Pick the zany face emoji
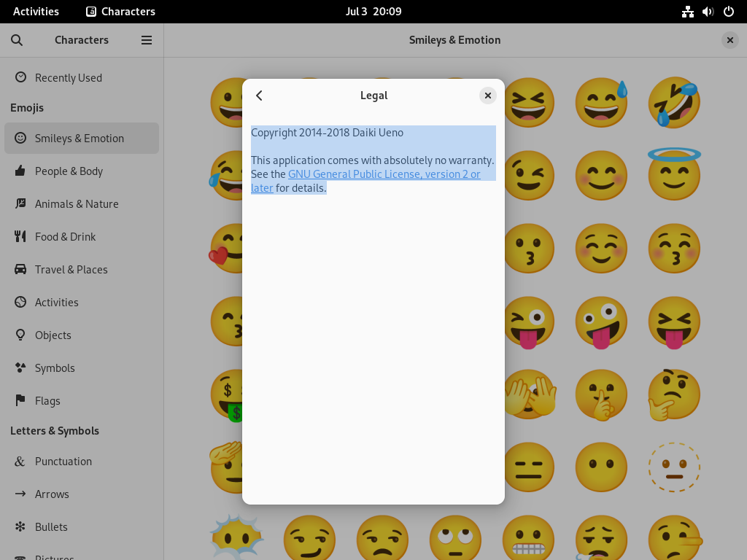The height and width of the screenshot is (560, 747). (601, 323)
